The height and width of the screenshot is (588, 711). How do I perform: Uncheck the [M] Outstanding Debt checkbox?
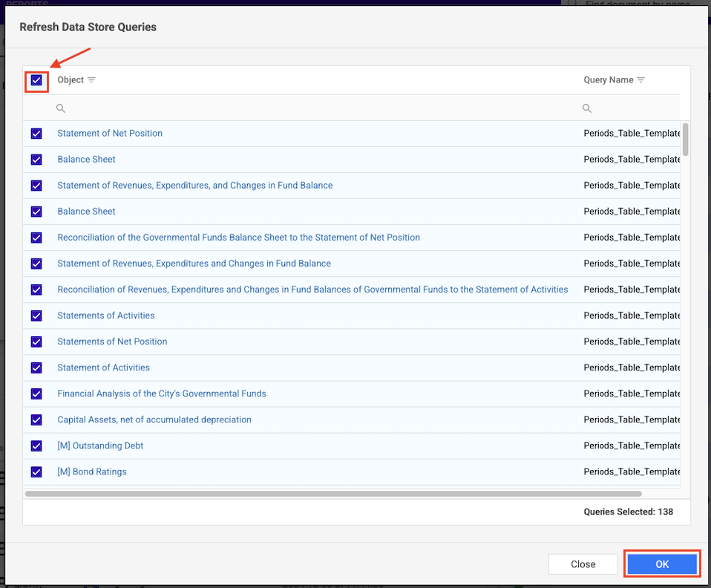pos(36,446)
